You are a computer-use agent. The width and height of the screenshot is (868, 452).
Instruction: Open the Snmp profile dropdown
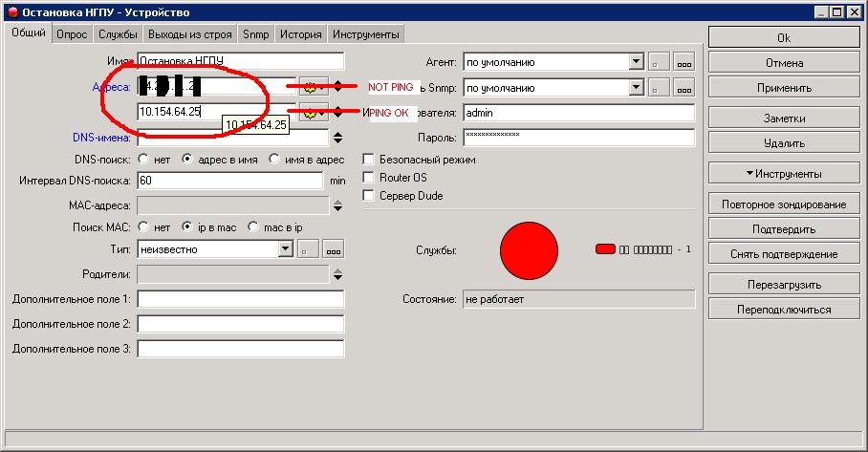pos(636,87)
